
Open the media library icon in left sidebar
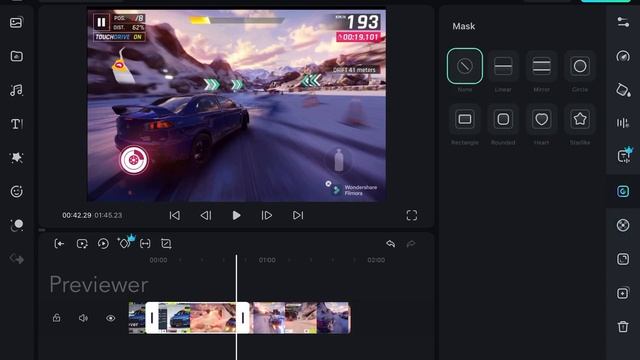coord(16,22)
